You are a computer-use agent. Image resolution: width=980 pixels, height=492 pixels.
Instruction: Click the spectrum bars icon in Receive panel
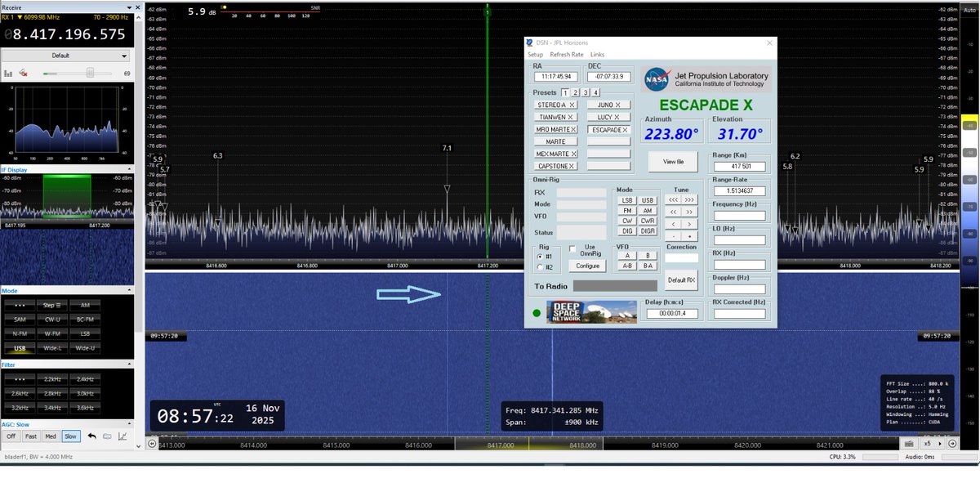(x=8, y=74)
